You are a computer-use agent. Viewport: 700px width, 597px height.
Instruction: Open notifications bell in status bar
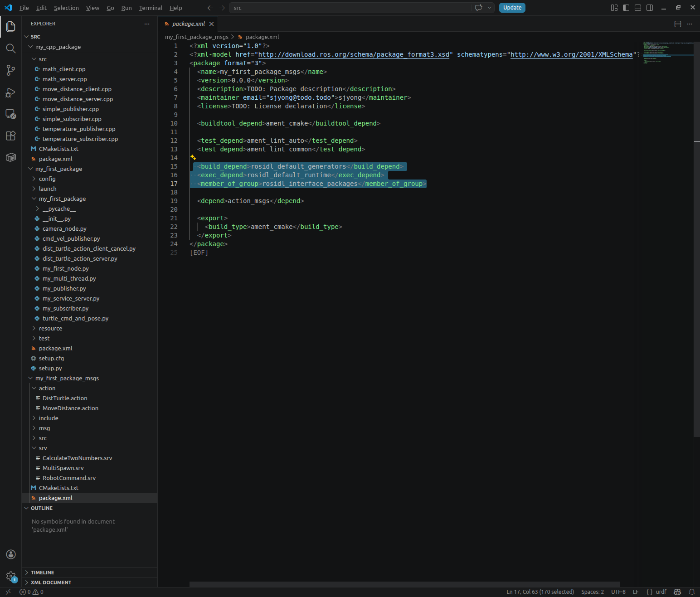tap(692, 592)
